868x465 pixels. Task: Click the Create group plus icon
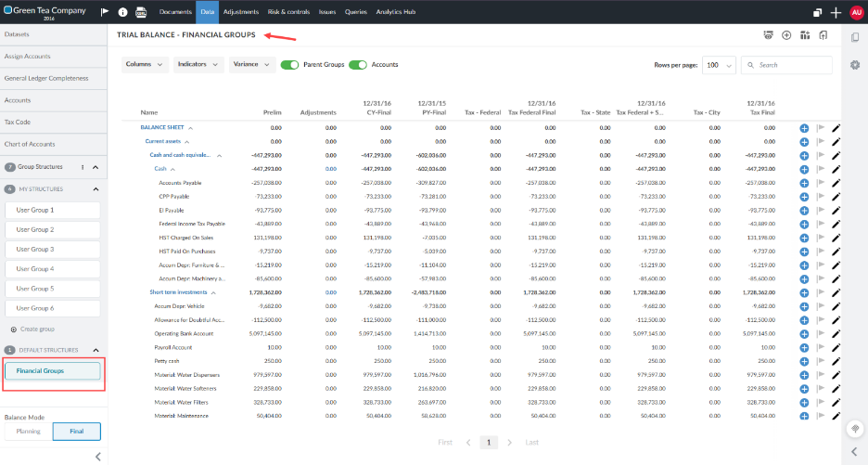pyautogui.click(x=13, y=329)
